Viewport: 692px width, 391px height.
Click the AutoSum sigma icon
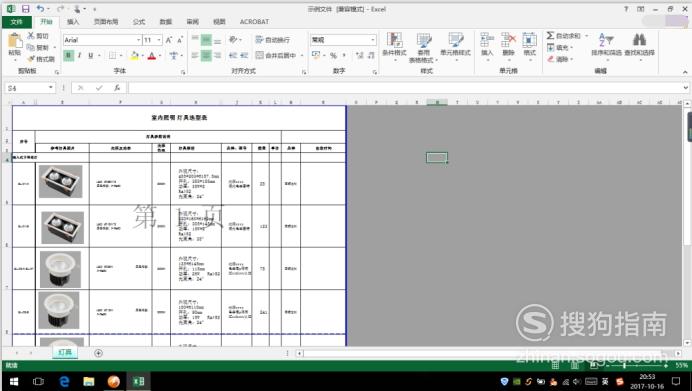click(550, 35)
